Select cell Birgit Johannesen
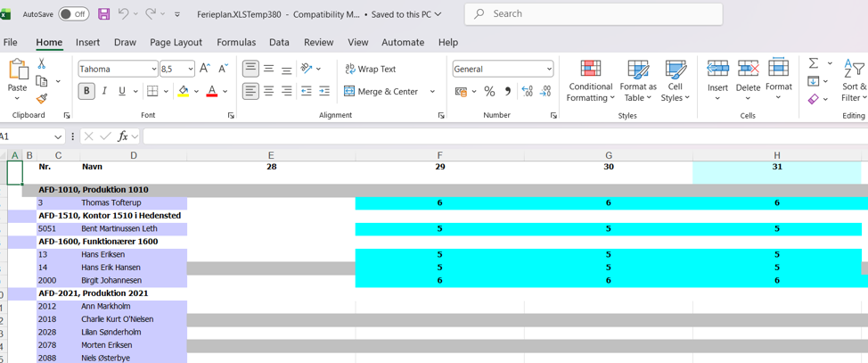This screenshot has height=363, width=868. pyautogui.click(x=134, y=280)
